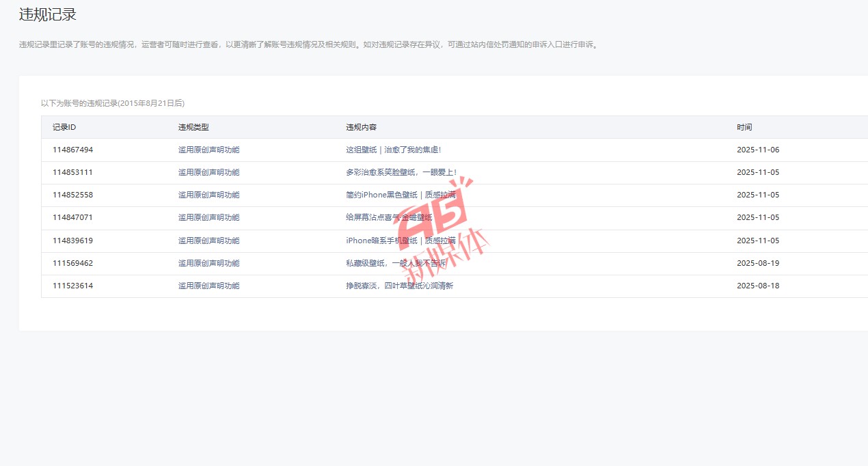Click violation type for record 114847071
This screenshot has height=466, width=868.
coord(208,217)
